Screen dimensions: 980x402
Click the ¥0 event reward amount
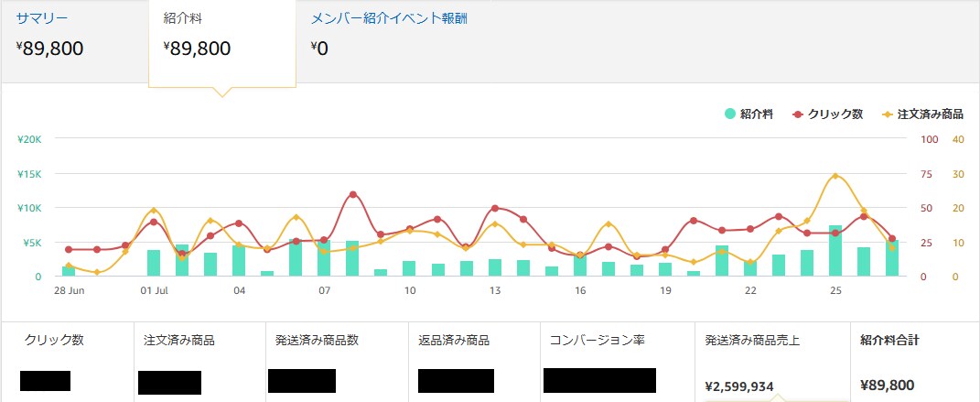tap(318, 49)
